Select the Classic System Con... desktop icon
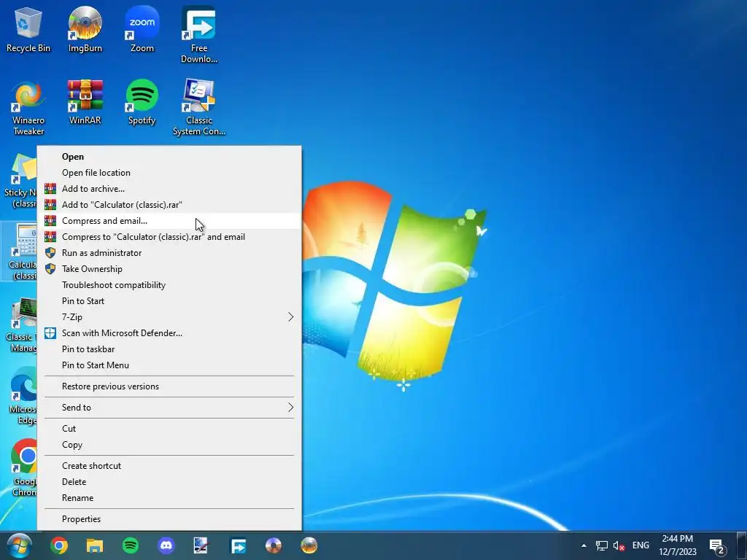Image resolution: width=747 pixels, height=560 pixels. pyautogui.click(x=198, y=107)
